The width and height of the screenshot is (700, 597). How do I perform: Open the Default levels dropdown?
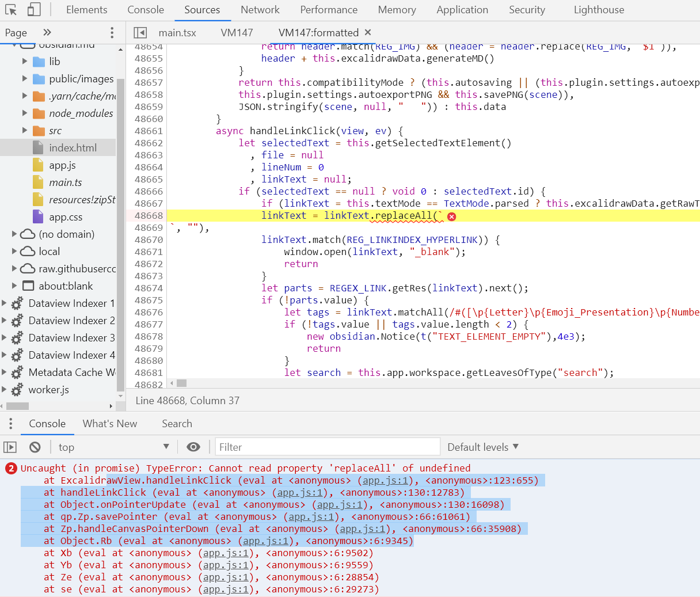(483, 447)
